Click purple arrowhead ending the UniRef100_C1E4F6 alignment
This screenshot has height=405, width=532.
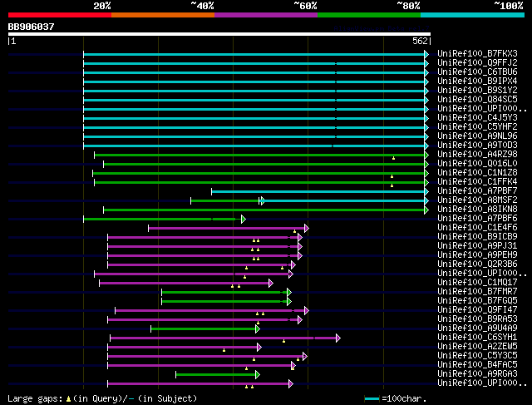click(x=307, y=229)
